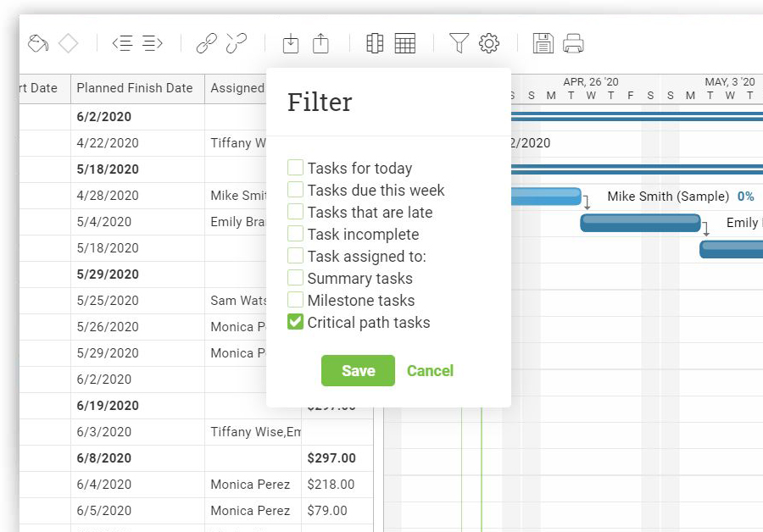This screenshot has width=763, height=532.
Task: Click the 0% progress label in Gantt
Action: [x=745, y=196]
